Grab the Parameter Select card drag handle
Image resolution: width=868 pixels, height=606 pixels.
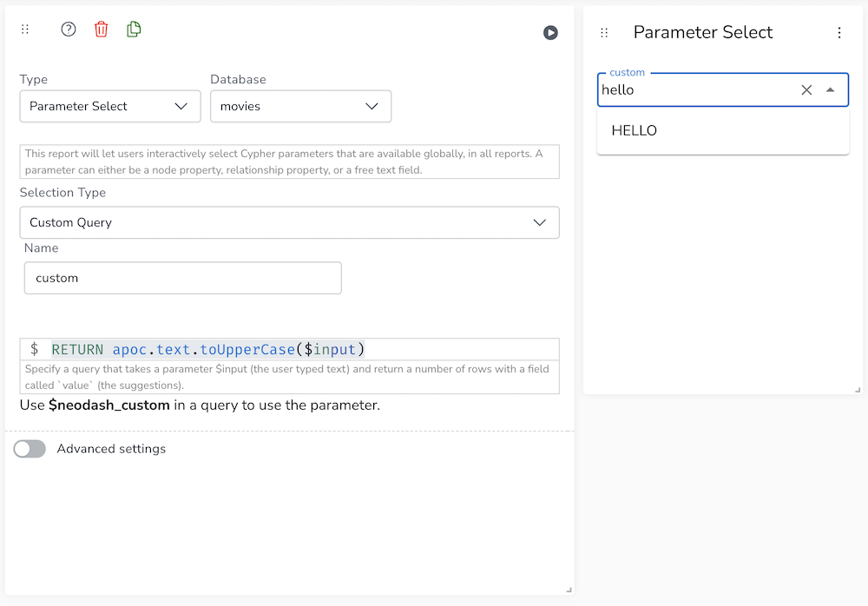[x=604, y=33]
